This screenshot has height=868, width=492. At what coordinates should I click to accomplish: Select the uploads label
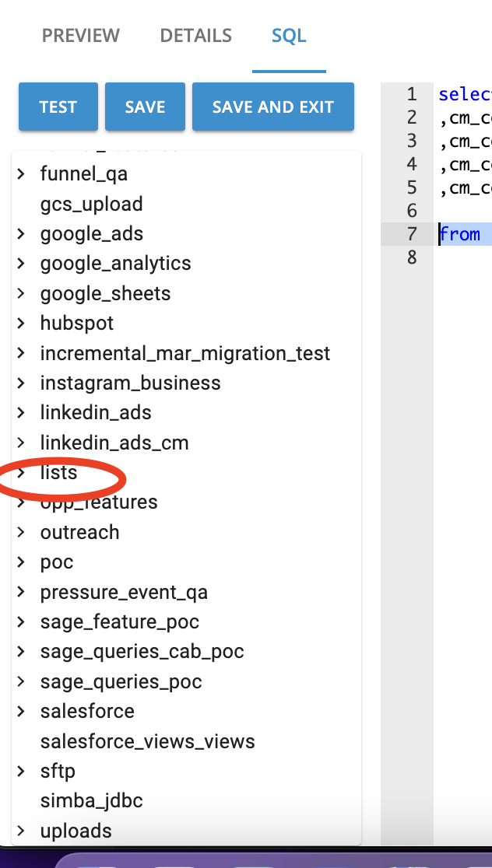point(76,831)
